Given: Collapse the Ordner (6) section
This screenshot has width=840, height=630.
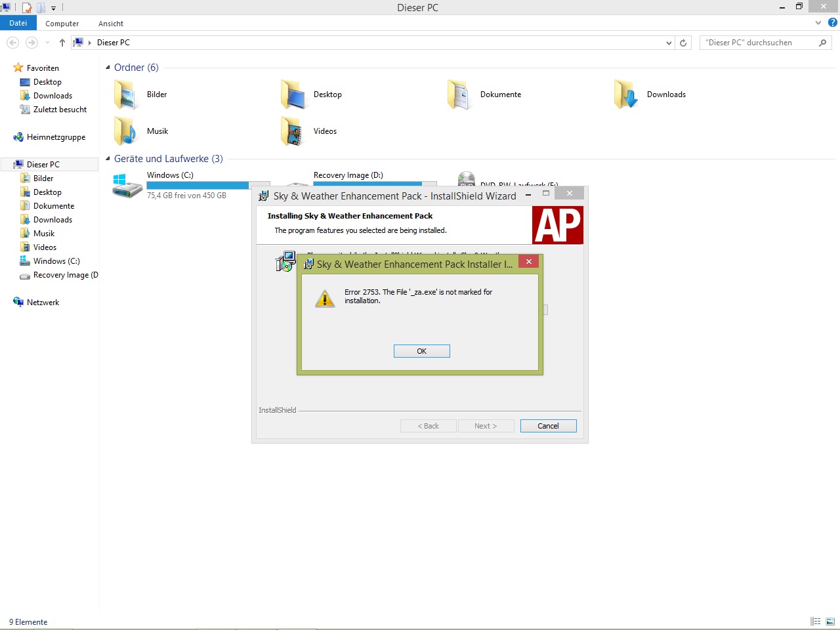Looking at the screenshot, I should click(x=108, y=68).
